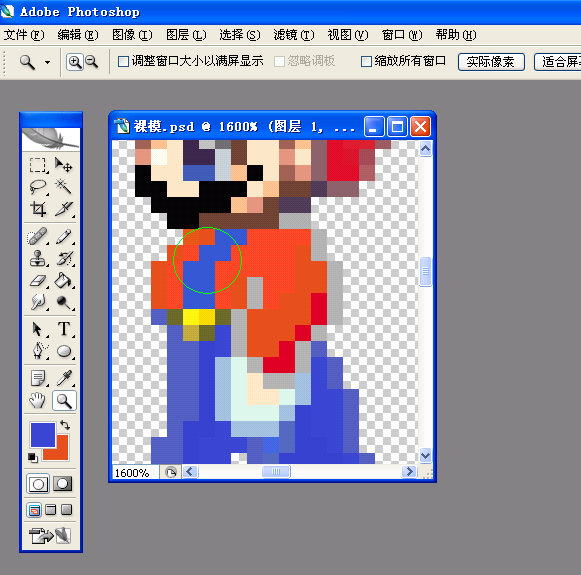Click the vertical scrollbar up arrow
The image size is (581, 575).
425,149
